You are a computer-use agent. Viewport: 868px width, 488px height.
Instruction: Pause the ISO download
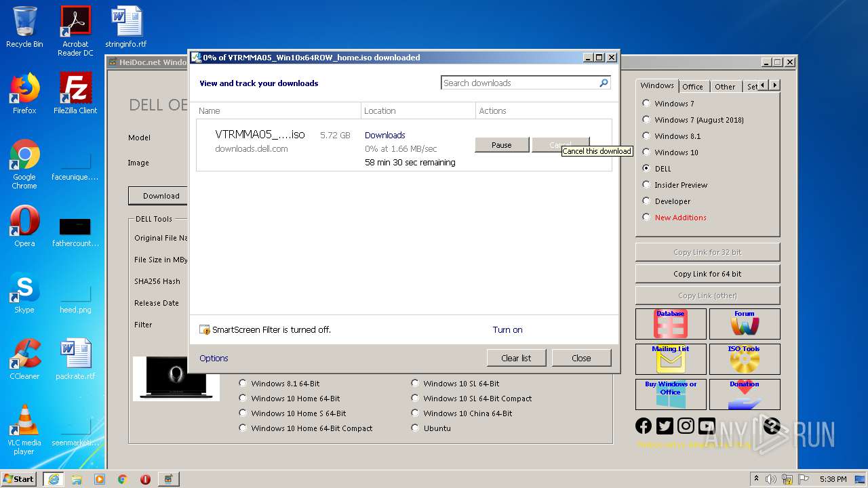pos(502,145)
